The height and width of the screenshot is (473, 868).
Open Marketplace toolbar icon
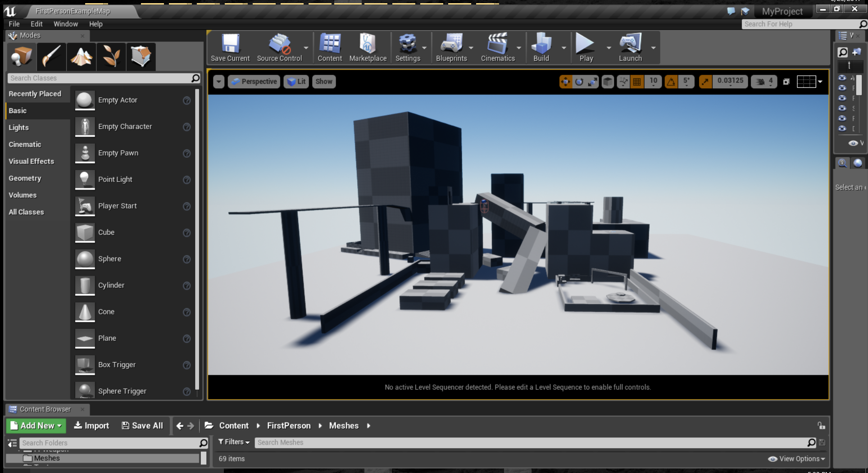click(368, 47)
